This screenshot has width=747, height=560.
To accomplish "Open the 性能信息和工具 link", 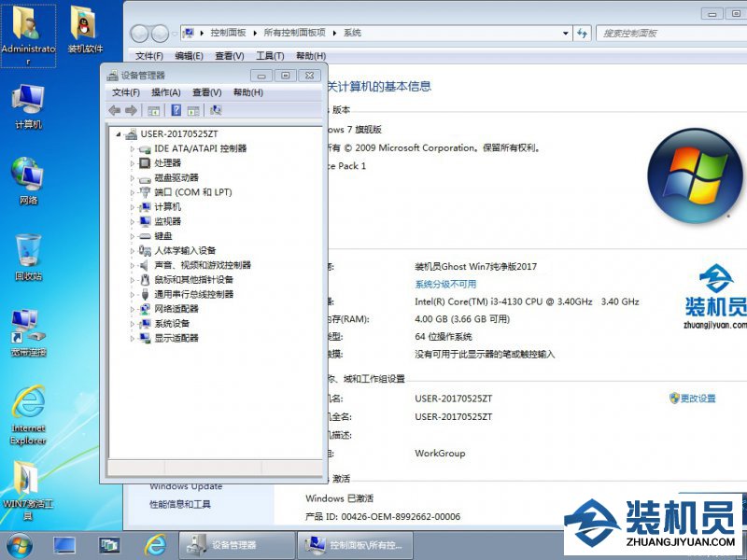I will [180, 504].
